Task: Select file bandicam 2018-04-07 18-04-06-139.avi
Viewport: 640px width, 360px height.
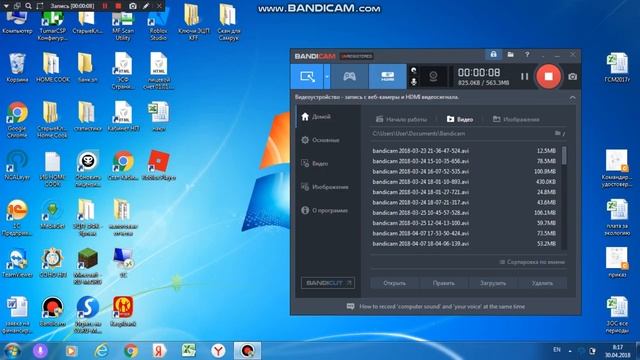Action: pos(464,244)
